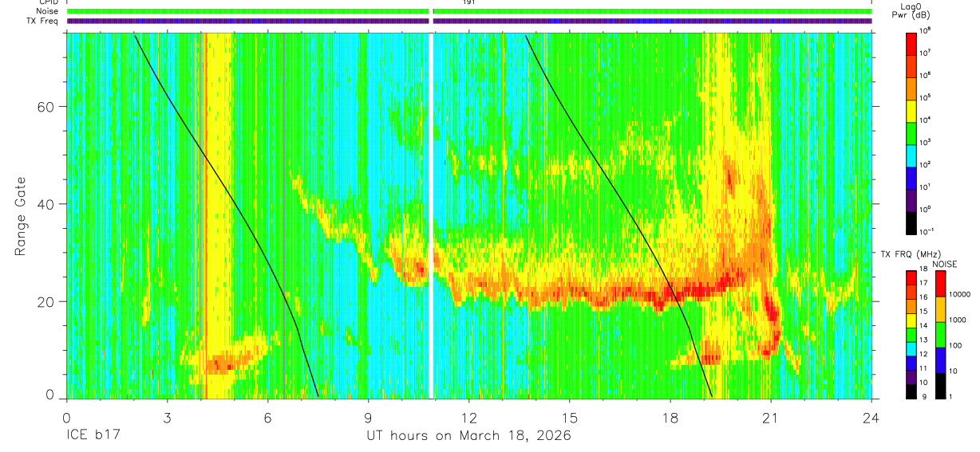
Task: Click the 11 label on TX FRQ scale
Action: 924,368
